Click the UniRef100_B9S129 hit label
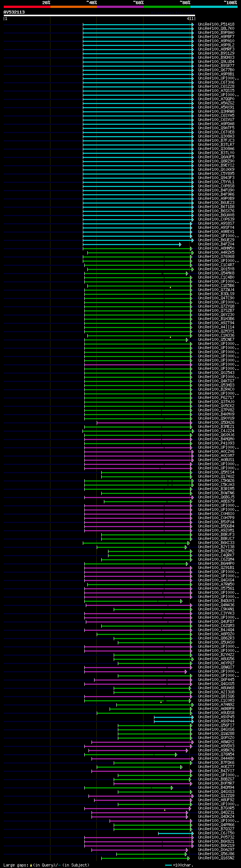The image size is (241, 868). (216, 54)
